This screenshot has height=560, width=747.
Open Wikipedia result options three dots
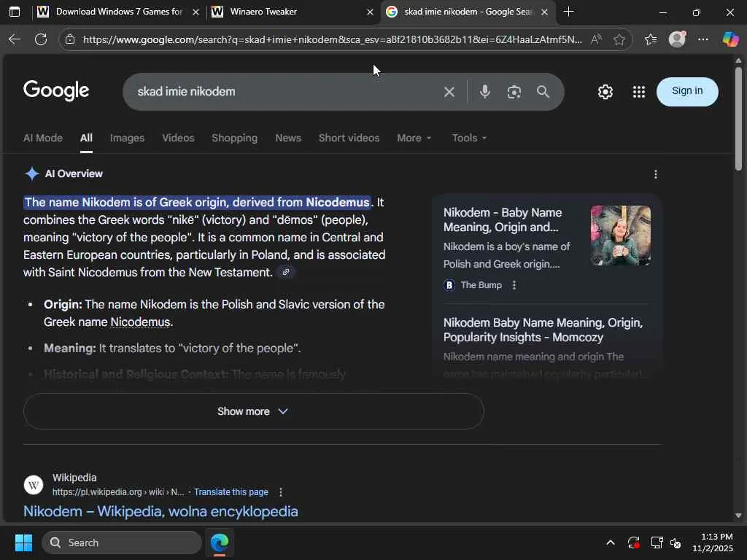click(281, 492)
